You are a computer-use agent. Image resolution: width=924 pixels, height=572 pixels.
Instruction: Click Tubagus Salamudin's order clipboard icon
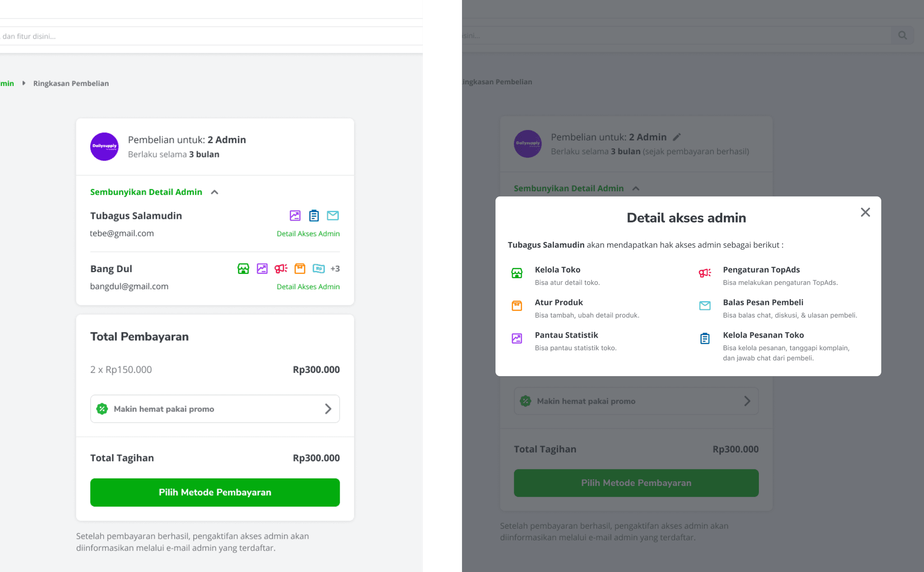pyautogui.click(x=314, y=216)
